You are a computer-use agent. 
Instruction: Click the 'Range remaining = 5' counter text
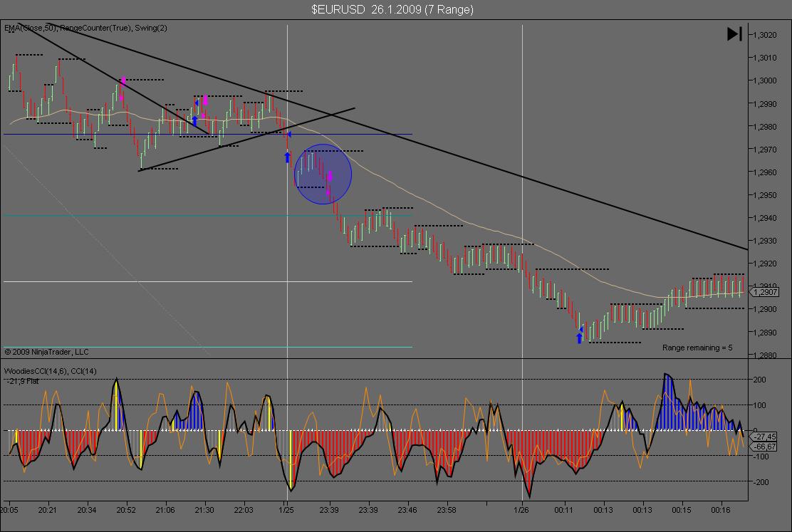click(697, 348)
